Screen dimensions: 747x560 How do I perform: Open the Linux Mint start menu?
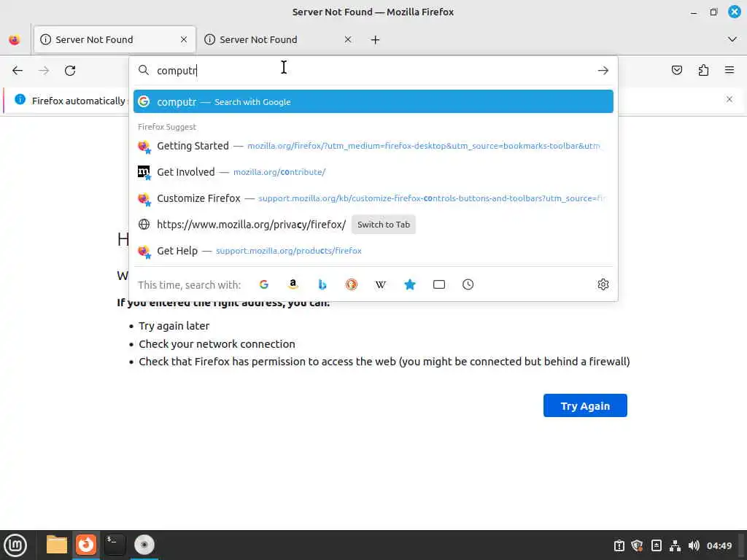[16, 545]
